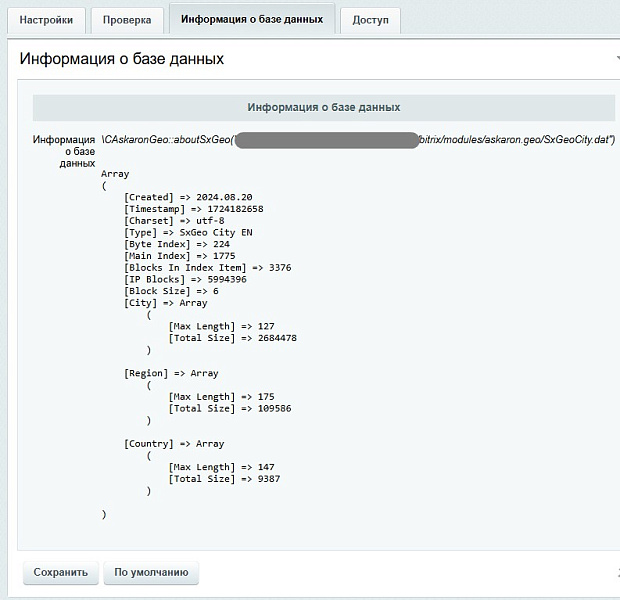Select the Информация о базе данных tab
This screenshot has width=620, height=600.
(x=251, y=19)
